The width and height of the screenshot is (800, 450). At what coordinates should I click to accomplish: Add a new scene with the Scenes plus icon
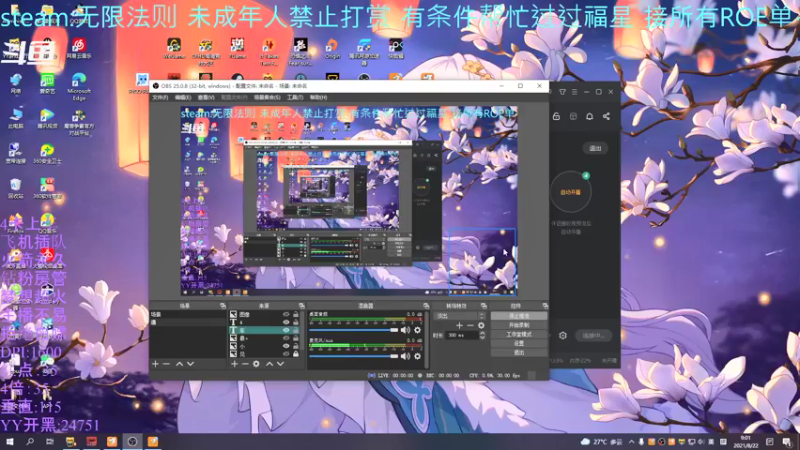coord(156,364)
